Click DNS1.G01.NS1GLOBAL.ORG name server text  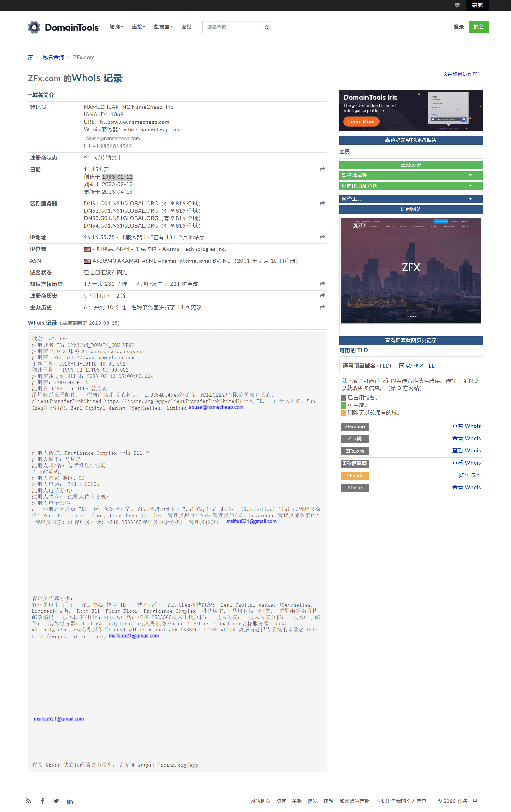(x=121, y=204)
